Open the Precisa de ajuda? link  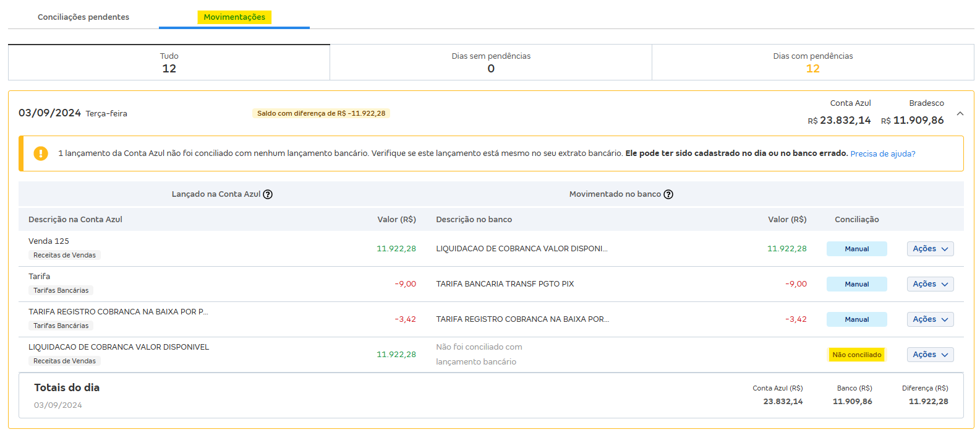point(882,154)
